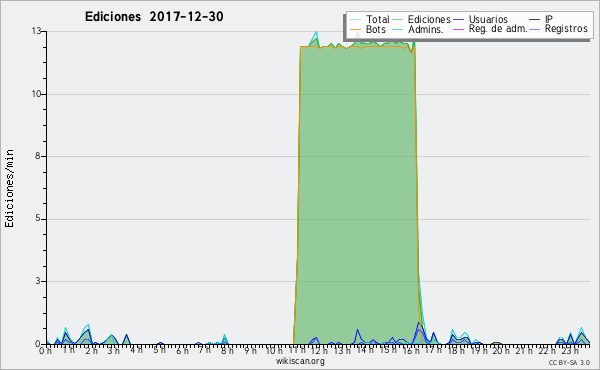Click the '5 h' x-axis label

point(160,350)
